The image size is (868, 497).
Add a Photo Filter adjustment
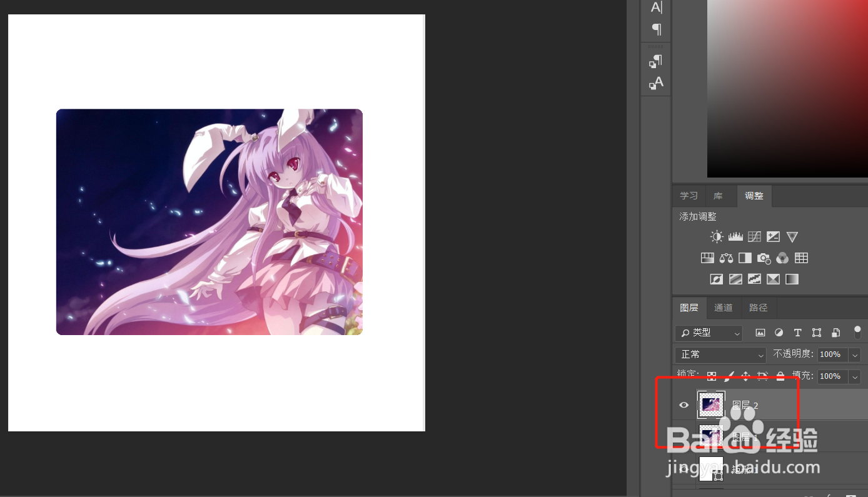pyautogui.click(x=764, y=258)
